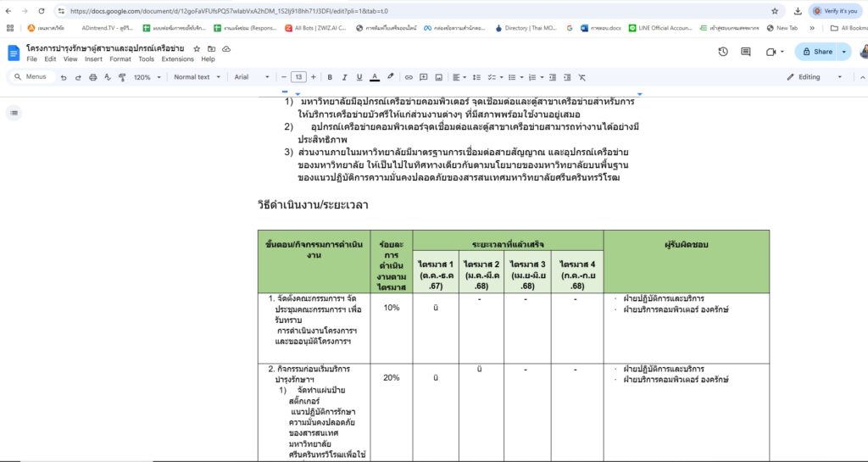Open the Normal text style dropdown

click(x=197, y=77)
